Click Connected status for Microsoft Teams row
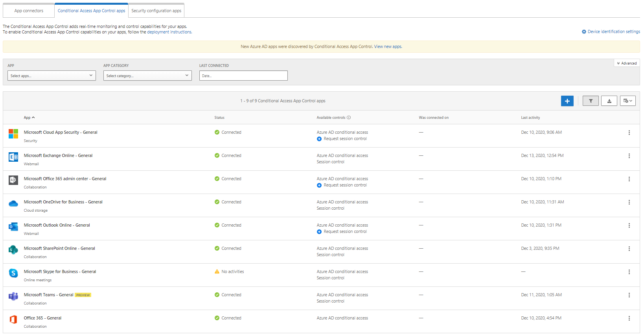The width and height of the screenshot is (644, 336). [228, 295]
